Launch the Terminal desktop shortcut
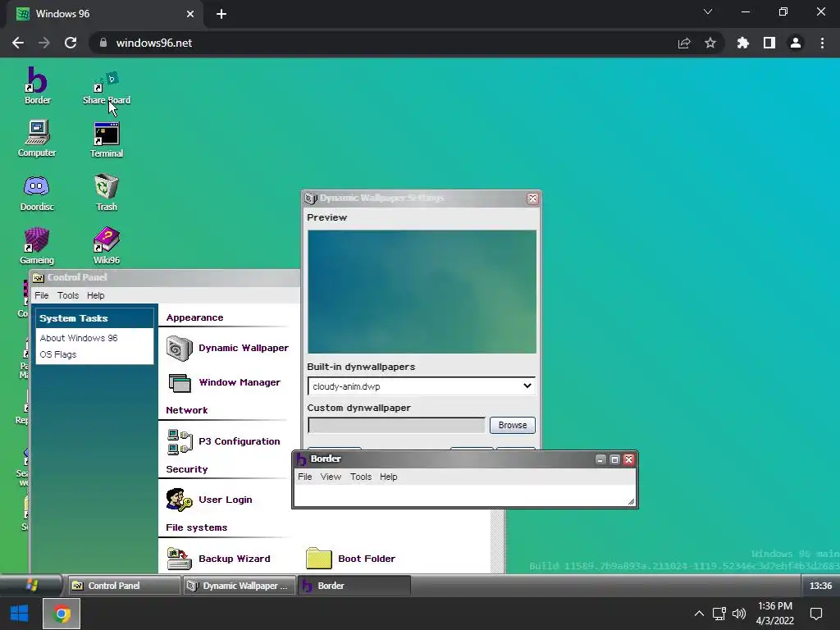The width and height of the screenshot is (840, 630). [x=106, y=139]
